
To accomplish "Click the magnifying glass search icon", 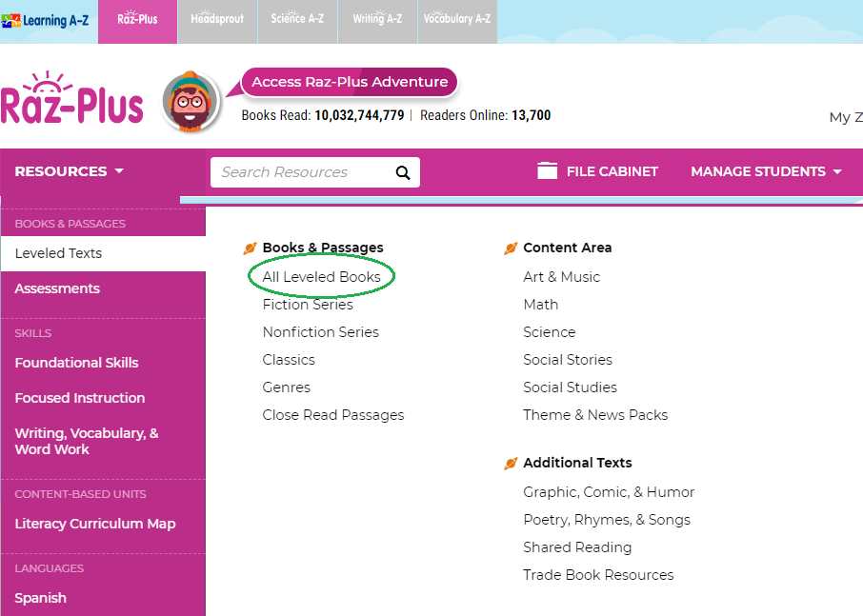I will pos(403,172).
